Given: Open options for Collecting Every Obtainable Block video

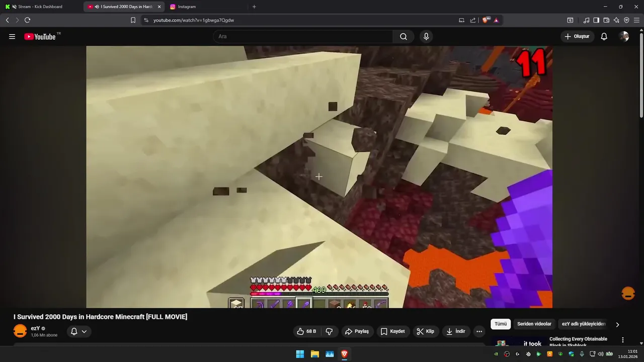Looking at the screenshot, I should 622,340.
